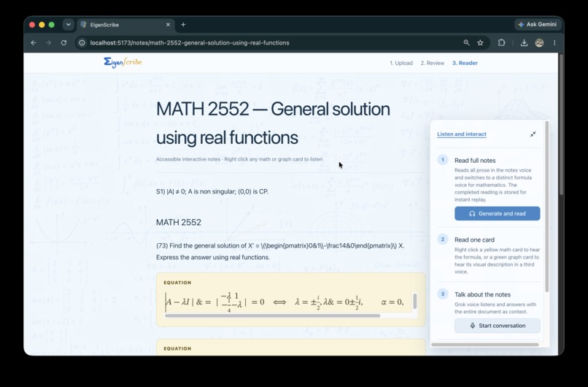
Task: Click Generate and read button
Action: [x=498, y=214]
